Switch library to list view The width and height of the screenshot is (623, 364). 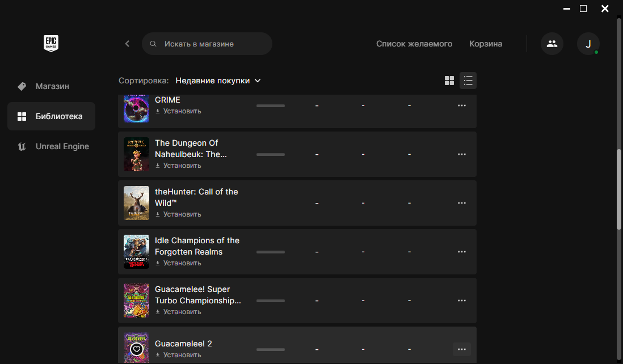(x=468, y=81)
